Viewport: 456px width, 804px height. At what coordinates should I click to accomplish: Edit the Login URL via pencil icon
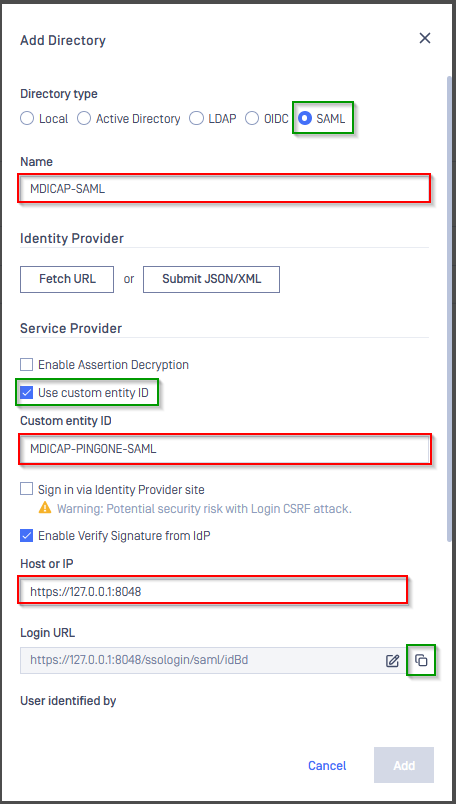tap(392, 660)
